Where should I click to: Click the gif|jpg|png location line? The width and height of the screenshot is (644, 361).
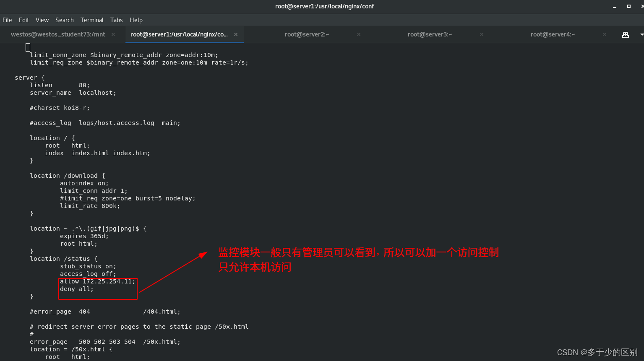(x=88, y=229)
